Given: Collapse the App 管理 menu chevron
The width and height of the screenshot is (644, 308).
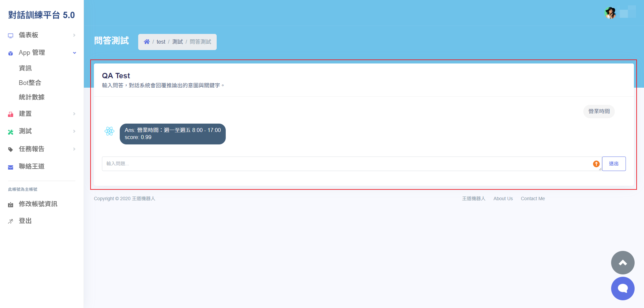Looking at the screenshot, I should [74, 53].
